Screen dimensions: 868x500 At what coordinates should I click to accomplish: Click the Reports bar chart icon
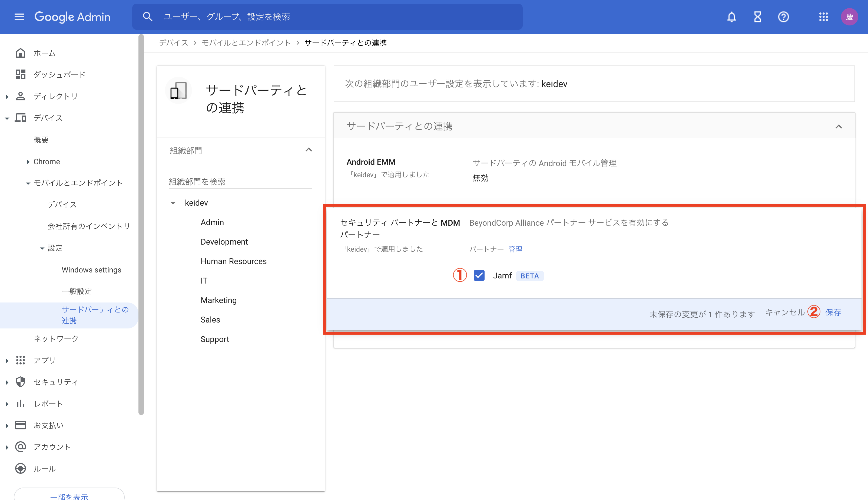[x=21, y=403]
